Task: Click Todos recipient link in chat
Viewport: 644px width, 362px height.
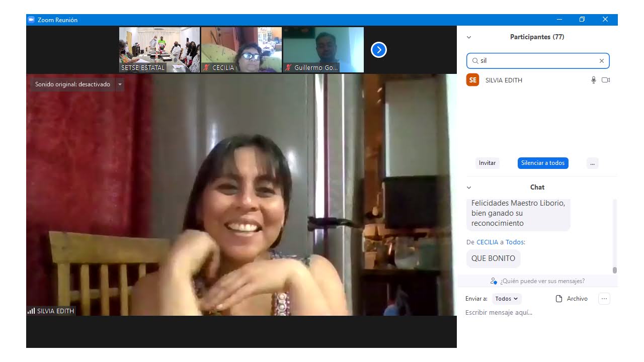Action: 515,242
